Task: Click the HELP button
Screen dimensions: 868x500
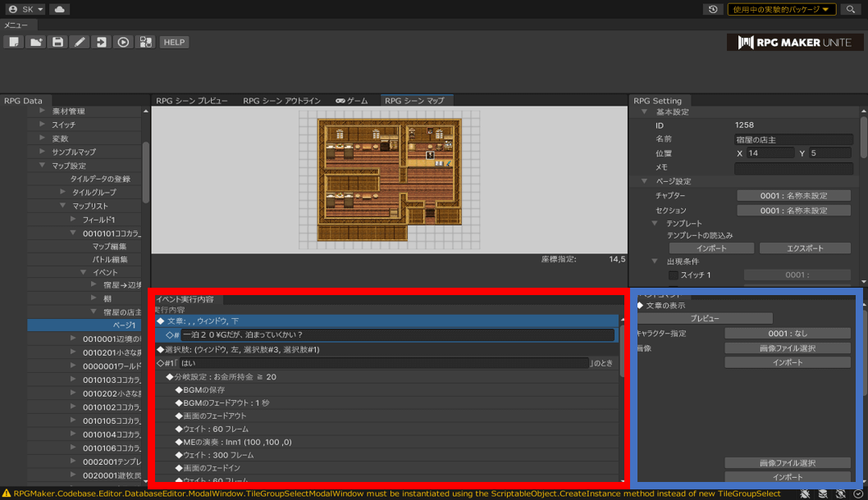Action: pos(174,42)
